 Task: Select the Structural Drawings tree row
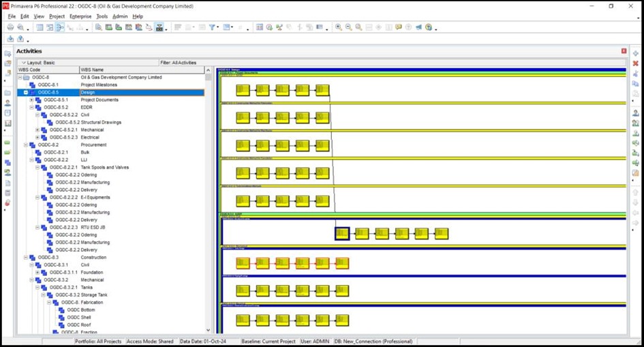click(111, 123)
